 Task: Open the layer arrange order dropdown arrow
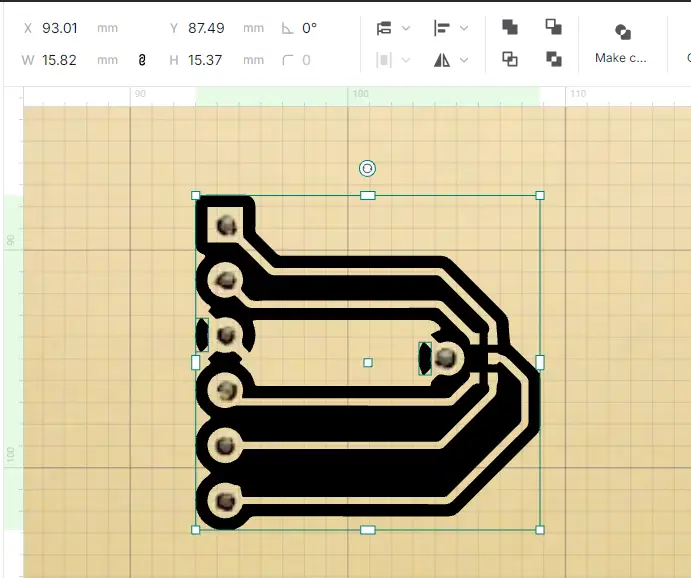pyautogui.click(x=406, y=28)
